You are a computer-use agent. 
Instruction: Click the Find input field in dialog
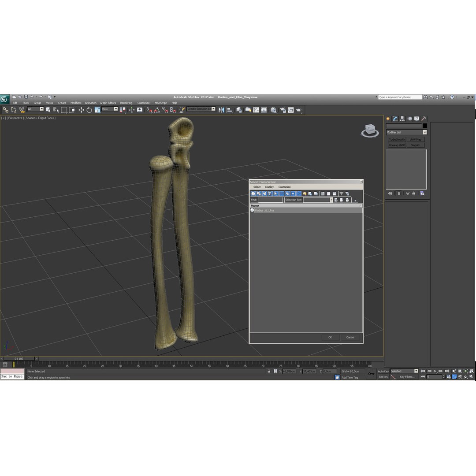point(270,200)
